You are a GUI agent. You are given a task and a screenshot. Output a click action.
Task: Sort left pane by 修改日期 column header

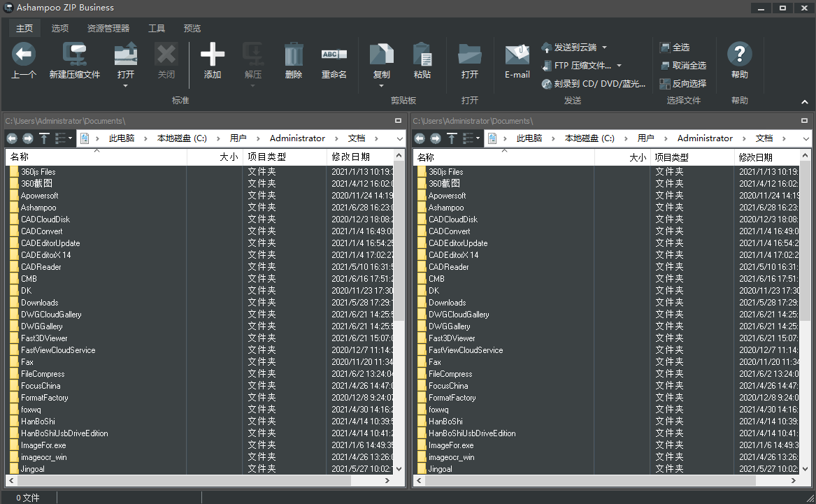click(359, 157)
